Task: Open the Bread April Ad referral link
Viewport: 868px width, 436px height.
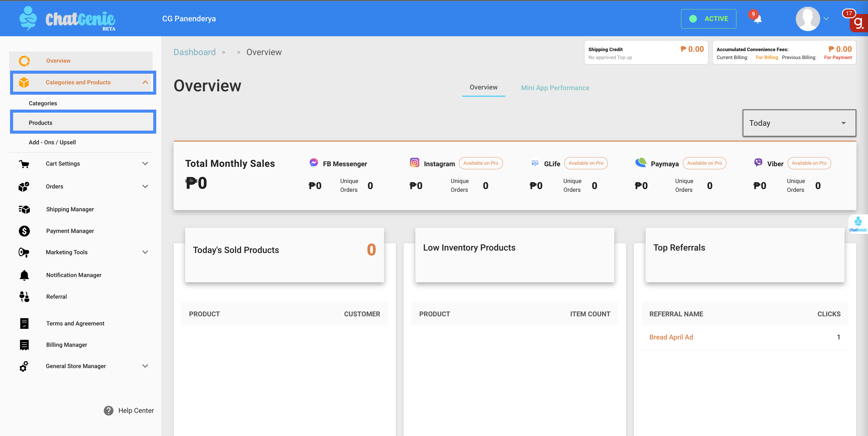Action: click(x=671, y=337)
